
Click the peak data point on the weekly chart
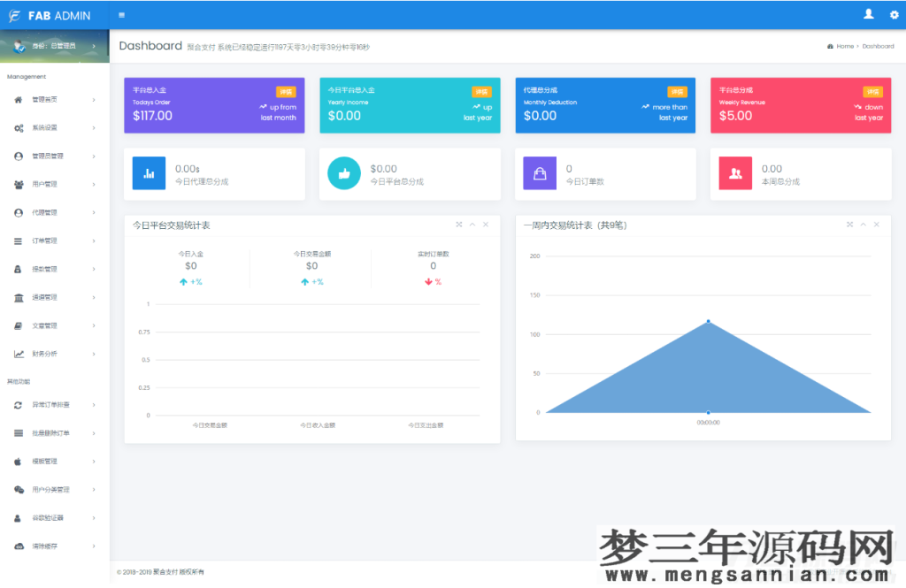tap(708, 323)
